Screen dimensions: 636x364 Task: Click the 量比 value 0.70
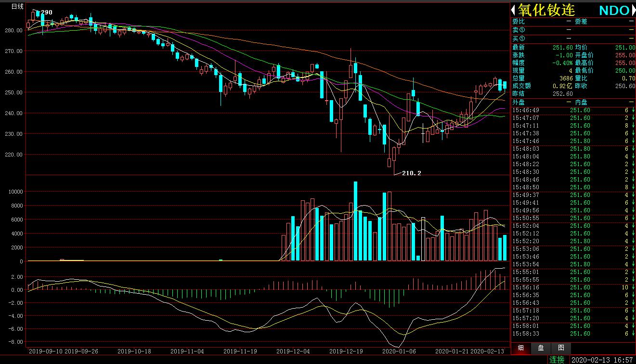click(628, 78)
